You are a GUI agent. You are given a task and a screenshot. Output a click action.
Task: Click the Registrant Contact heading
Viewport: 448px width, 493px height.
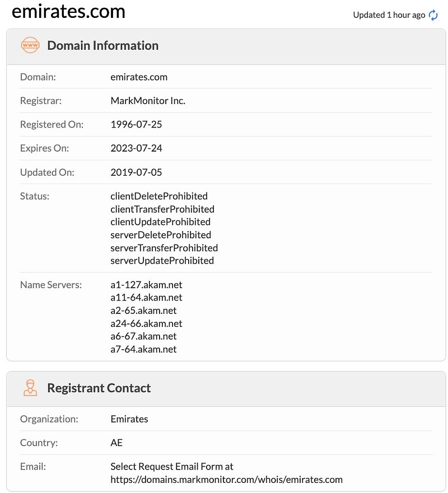click(99, 388)
